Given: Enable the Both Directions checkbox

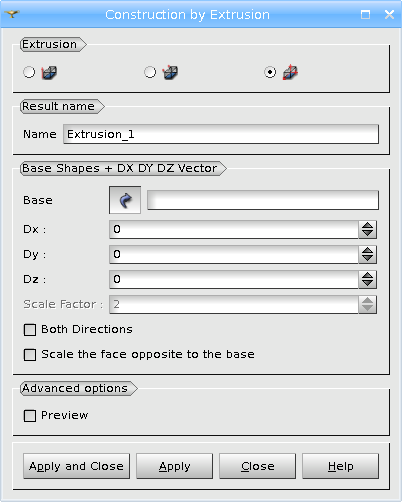Looking at the screenshot, I should tap(30, 330).
